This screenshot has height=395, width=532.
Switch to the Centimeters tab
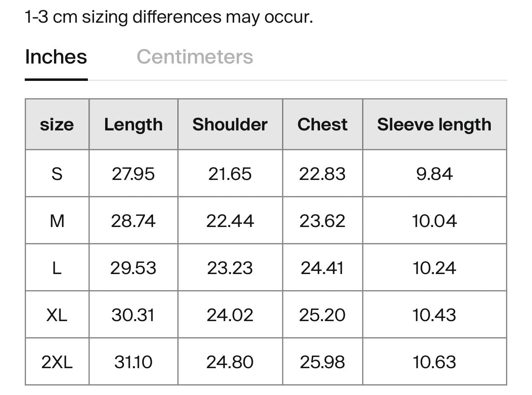(x=195, y=57)
